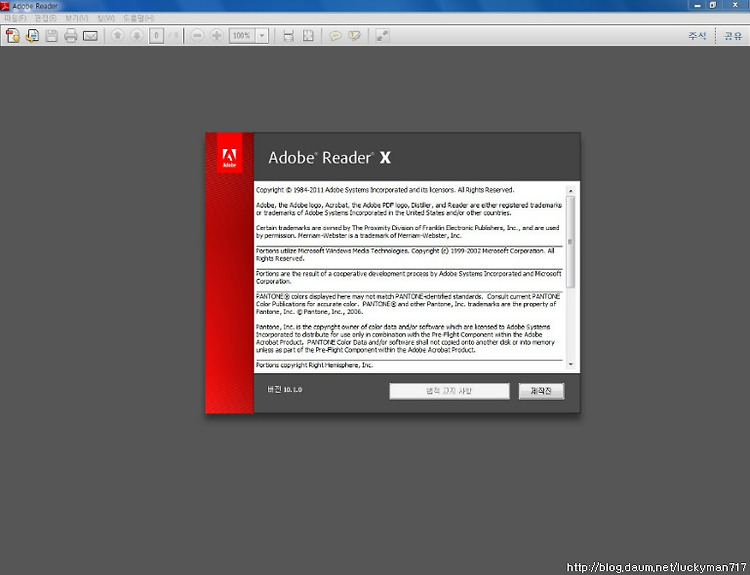Image resolution: width=750 pixels, height=575 pixels.
Task: Click the zoom in plus icon
Action: point(216,36)
